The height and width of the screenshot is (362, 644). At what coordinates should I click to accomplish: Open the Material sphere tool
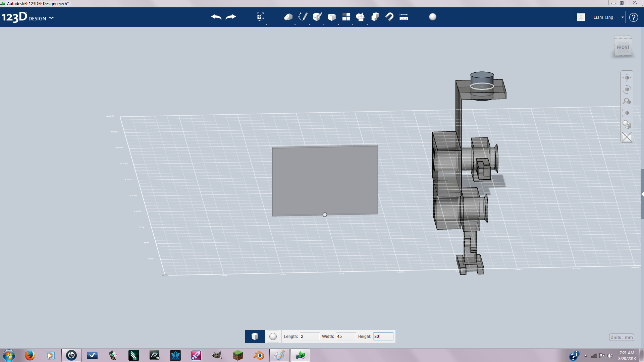click(433, 17)
